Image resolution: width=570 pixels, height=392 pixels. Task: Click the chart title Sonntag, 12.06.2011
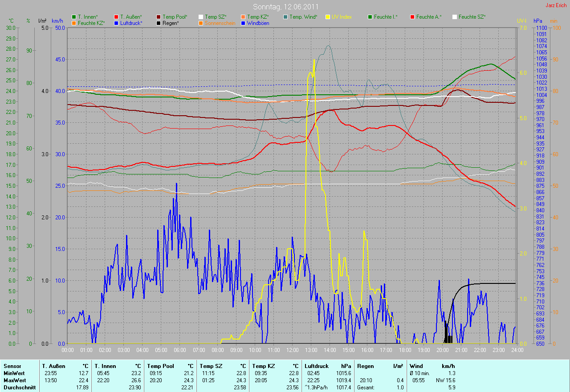click(x=285, y=7)
